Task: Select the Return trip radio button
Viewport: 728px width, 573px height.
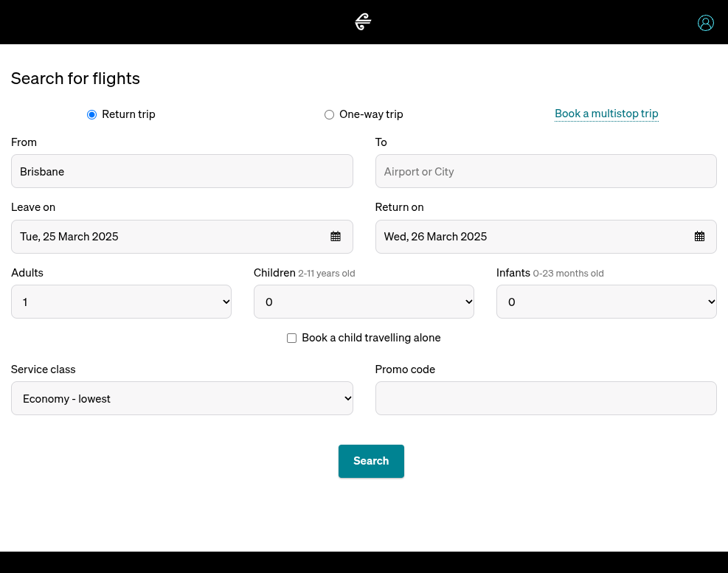Action: coord(92,115)
